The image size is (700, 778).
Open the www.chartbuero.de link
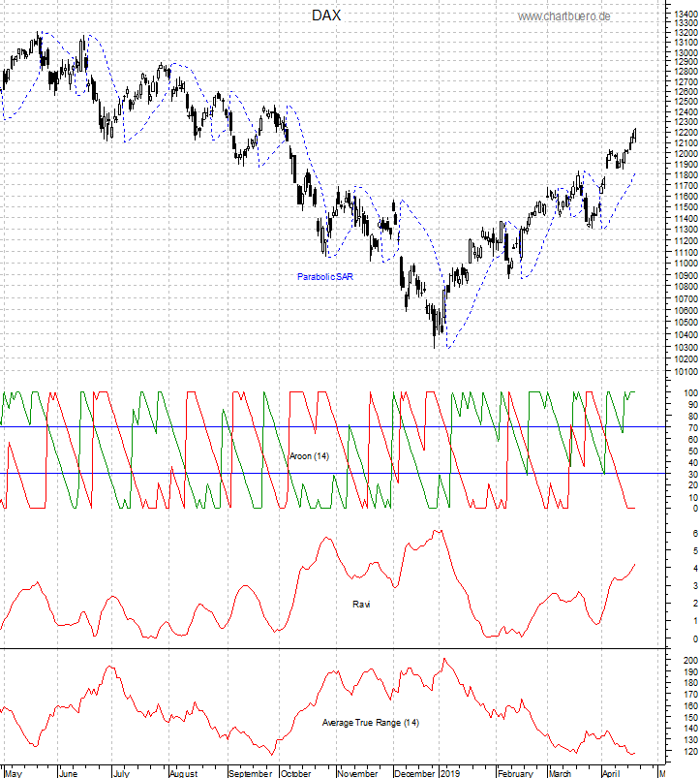(563, 16)
